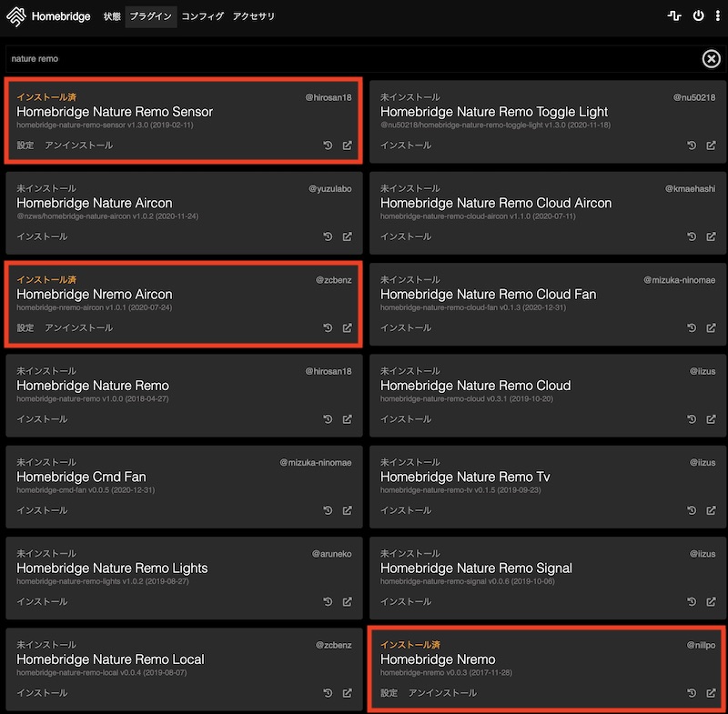Install Homebridge Nature Remo Cloud Aircon
The width and height of the screenshot is (728, 714).
[406, 236]
